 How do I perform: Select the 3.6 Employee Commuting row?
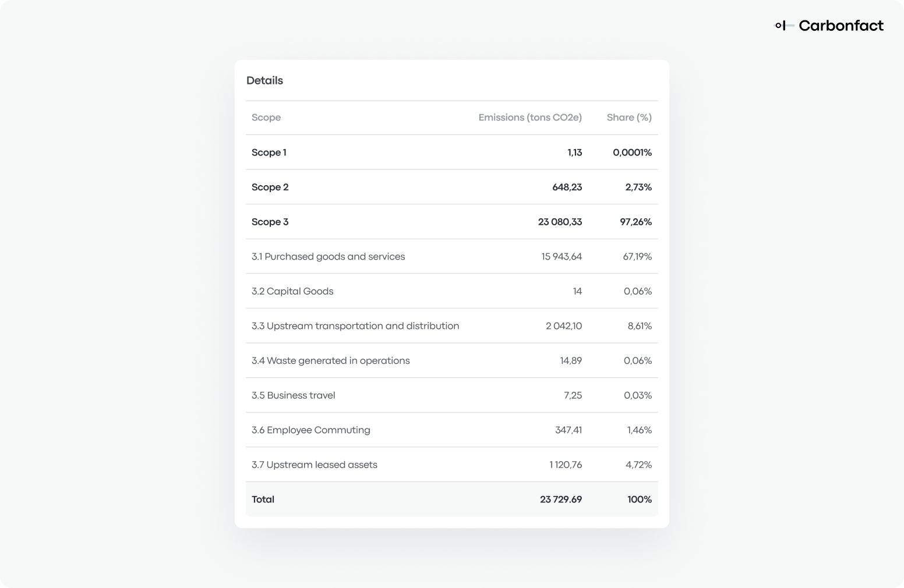[x=452, y=430]
